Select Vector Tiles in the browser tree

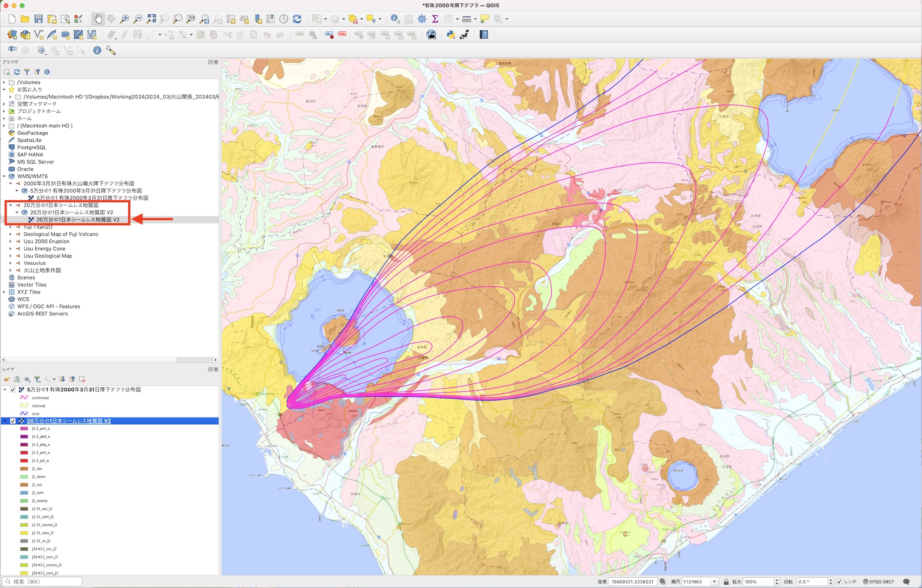pyautogui.click(x=31, y=285)
